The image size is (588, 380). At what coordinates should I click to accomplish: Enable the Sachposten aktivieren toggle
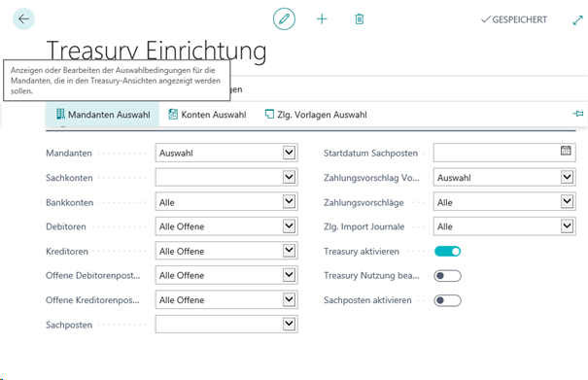pyautogui.click(x=447, y=300)
